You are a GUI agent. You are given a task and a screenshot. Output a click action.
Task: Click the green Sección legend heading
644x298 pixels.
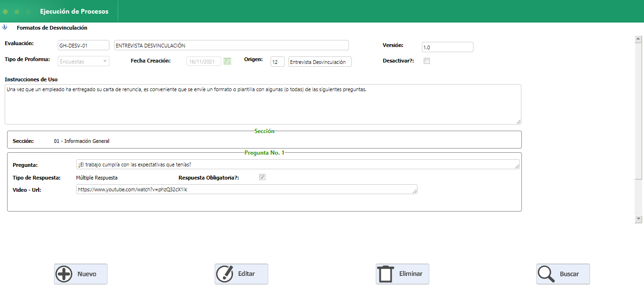pyautogui.click(x=264, y=131)
